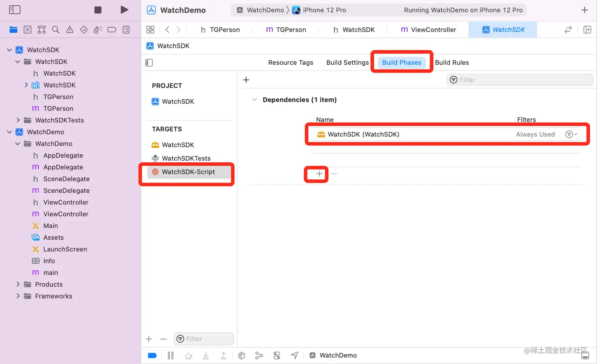Expand the WatchSDK docs catalog item
597x364 pixels.
tap(26, 85)
